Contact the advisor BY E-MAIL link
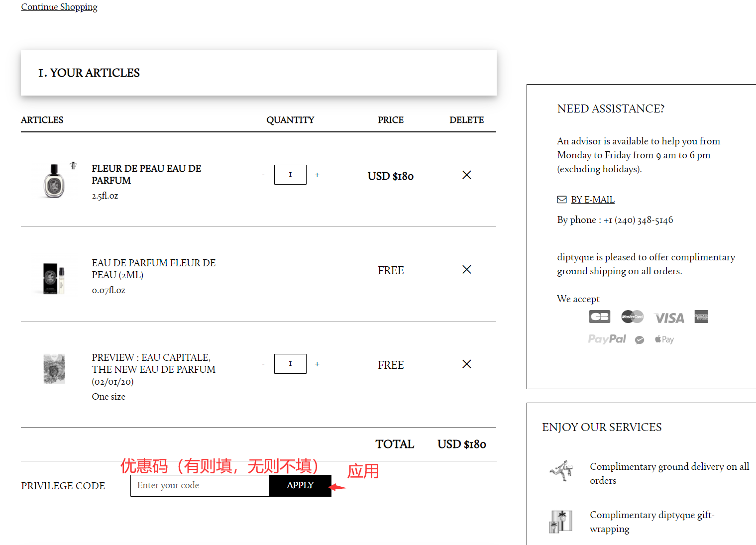The height and width of the screenshot is (545, 756). click(x=592, y=200)
